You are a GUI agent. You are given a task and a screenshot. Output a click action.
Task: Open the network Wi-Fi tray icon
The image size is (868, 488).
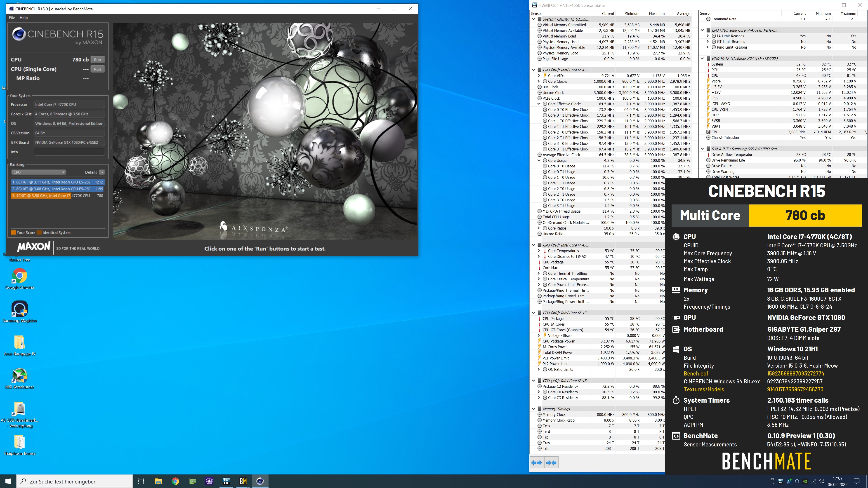(814, 481)
